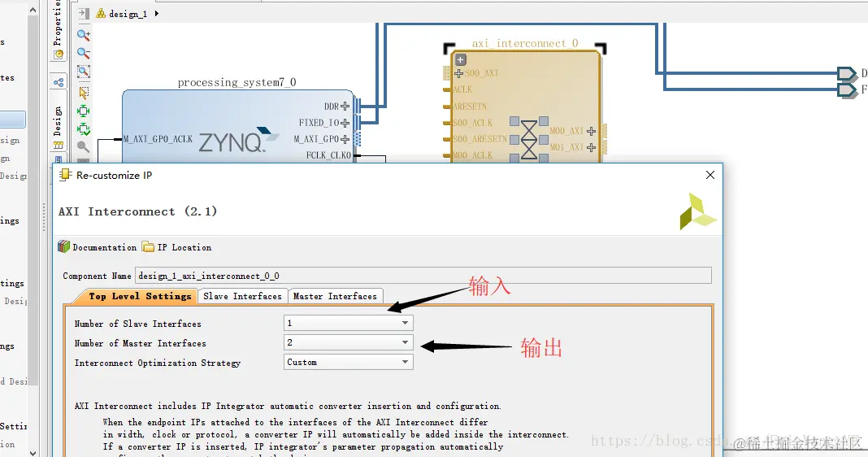868x457 pixels.
Task: Click the S00_ACLK pin label
Action: tap(472, 123)
